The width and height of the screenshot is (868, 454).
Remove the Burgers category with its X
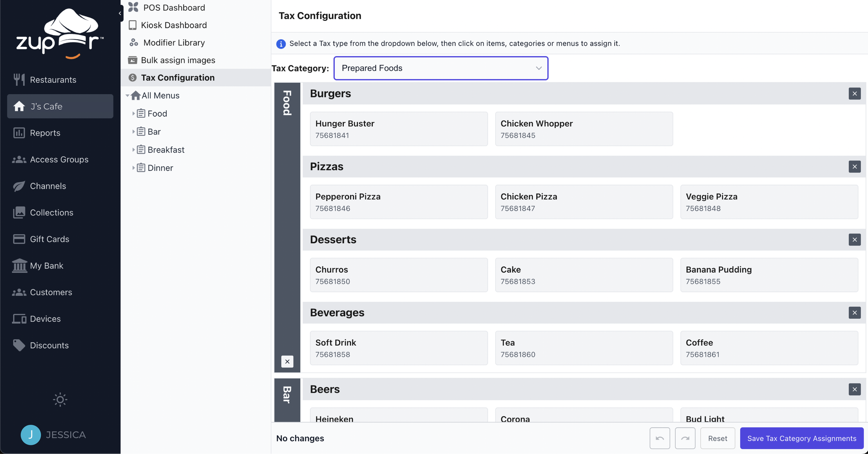[x=854, y=93]
